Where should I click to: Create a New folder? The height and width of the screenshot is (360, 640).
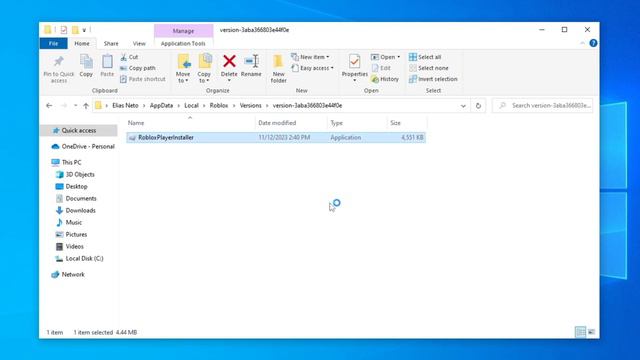(278, 69)
